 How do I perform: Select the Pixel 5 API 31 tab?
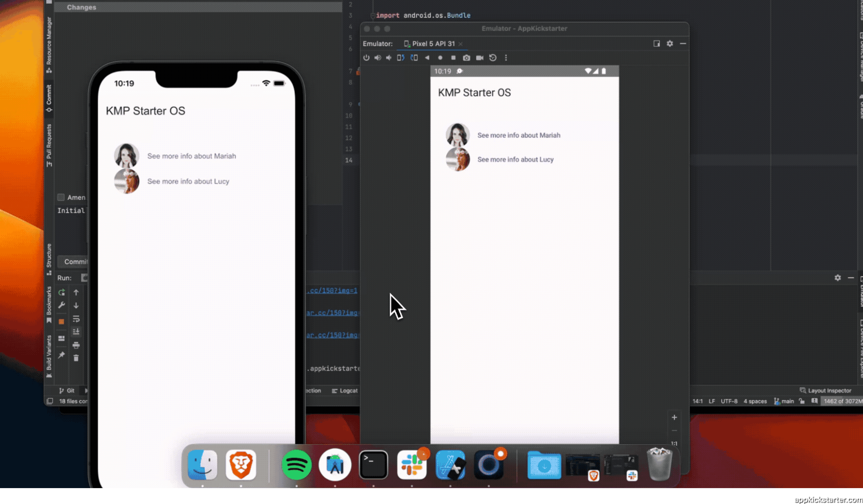tap(433, 44)
